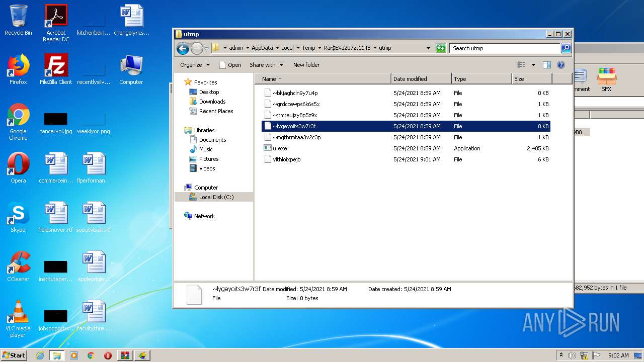The height and width of the screenshot is (362, 644).
Task: Click the Open toolbar button
Action: (x=230, y=65)
